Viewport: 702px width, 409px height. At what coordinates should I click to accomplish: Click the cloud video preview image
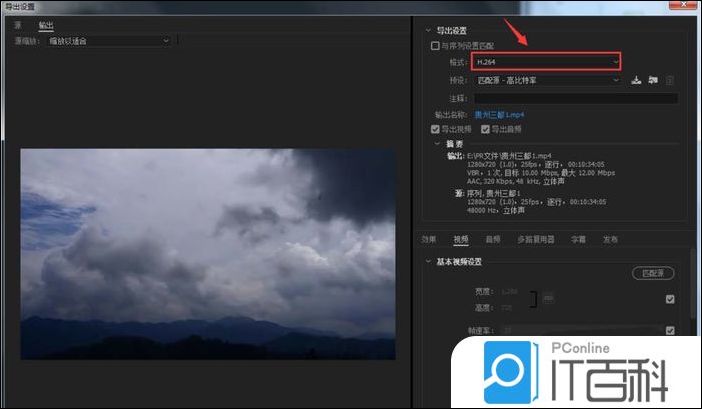(x=208, y=254)
